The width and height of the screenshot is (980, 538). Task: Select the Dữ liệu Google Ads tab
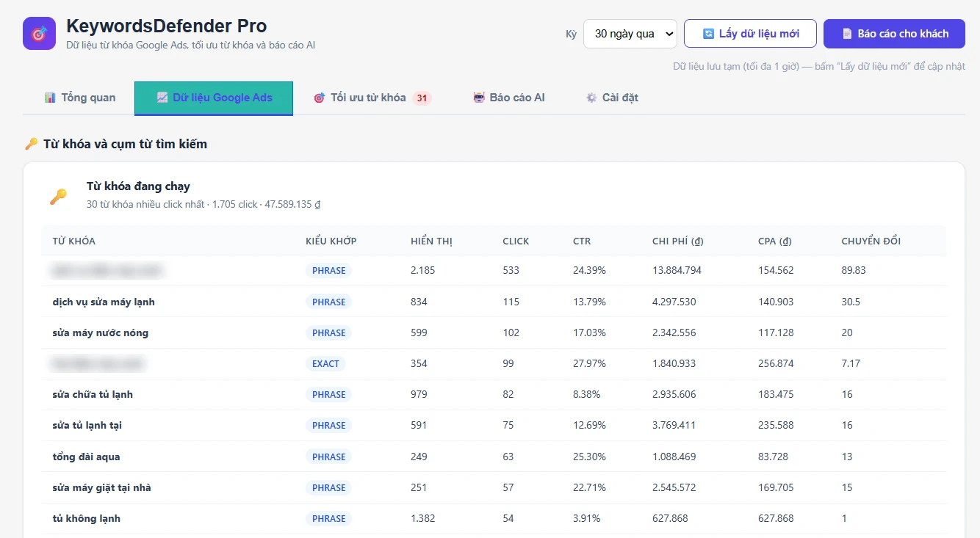point(214,98)
